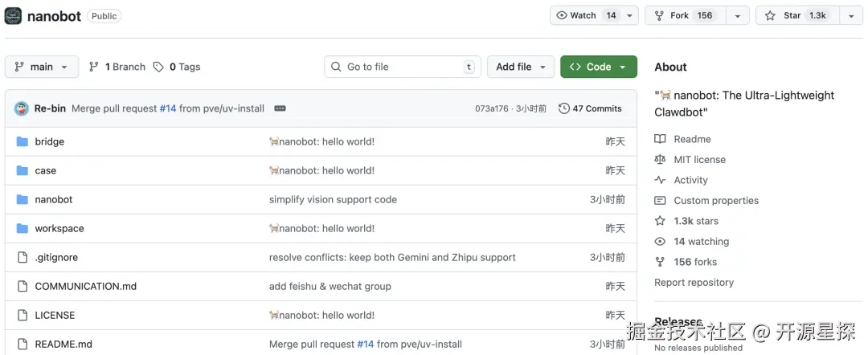The width and height of the screenshot is (868, 355).
Task: Click the MIT license scale icon
Action: pos(661,160)
